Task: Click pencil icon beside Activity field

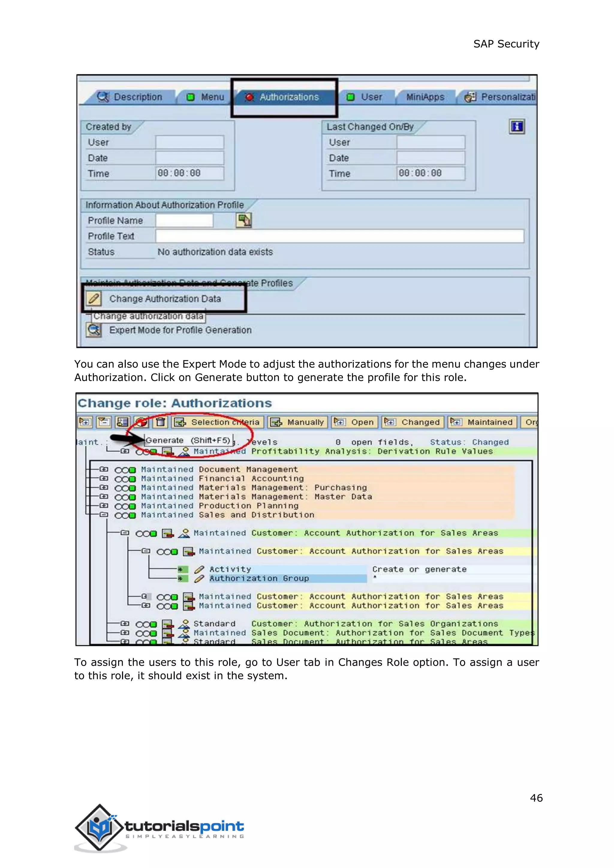Action: (x=199, y=569)
